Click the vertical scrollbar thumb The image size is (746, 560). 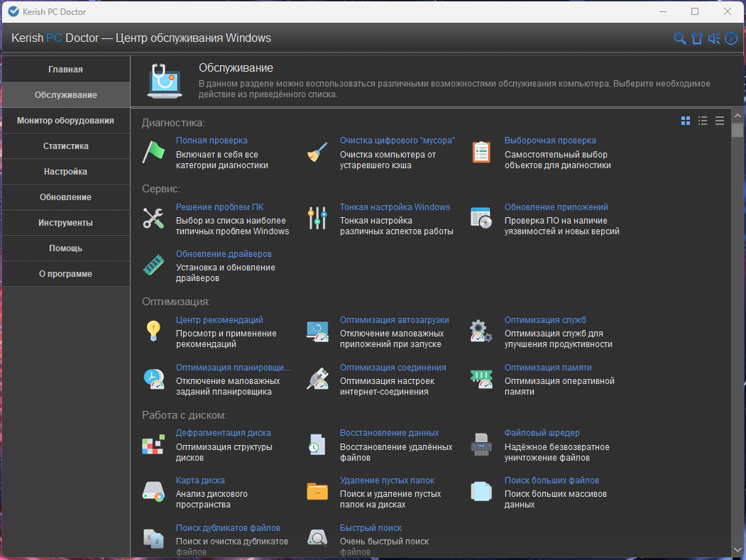point(737,131)
